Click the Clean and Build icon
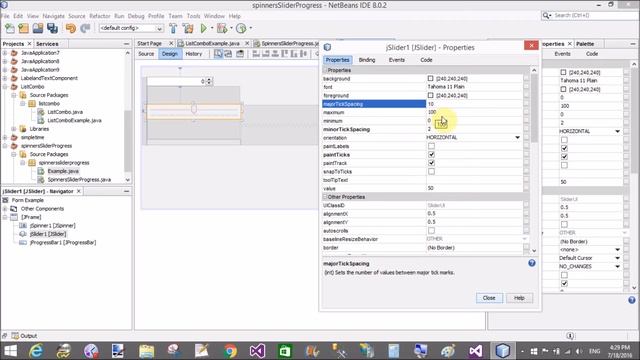640x360 pixels. pyautogui.click(x=188, y=28)
